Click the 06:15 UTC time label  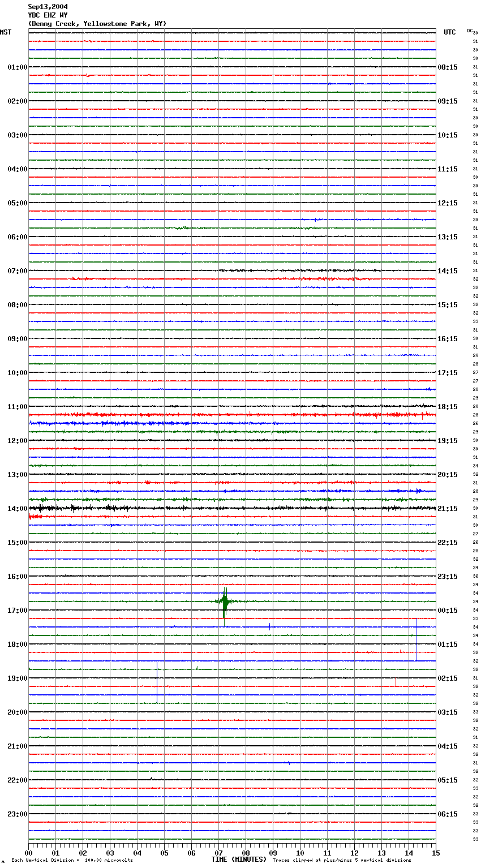pos(448,814)
